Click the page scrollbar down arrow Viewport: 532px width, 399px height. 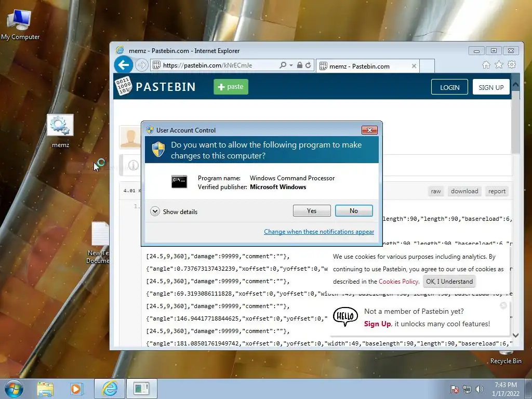click(x=515, y=335)
